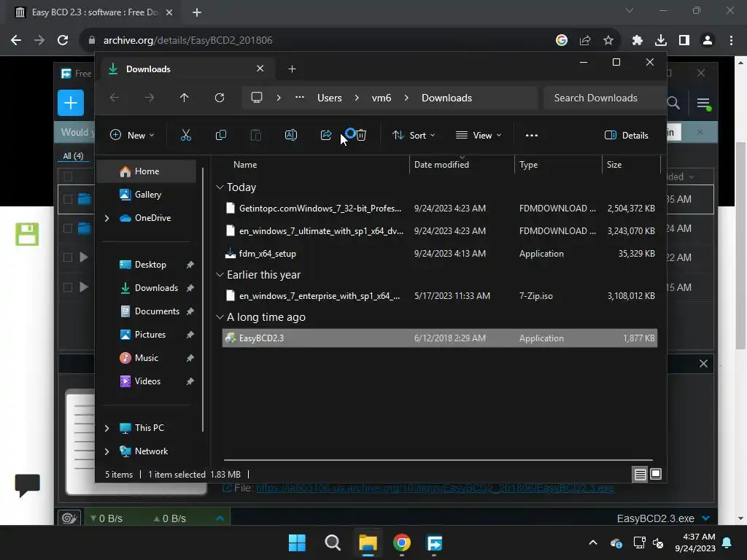The height and width of the screenshot is (560, 747).
Task: Click the Chrome page vertical scrollbar
Action: pos(740,245)
